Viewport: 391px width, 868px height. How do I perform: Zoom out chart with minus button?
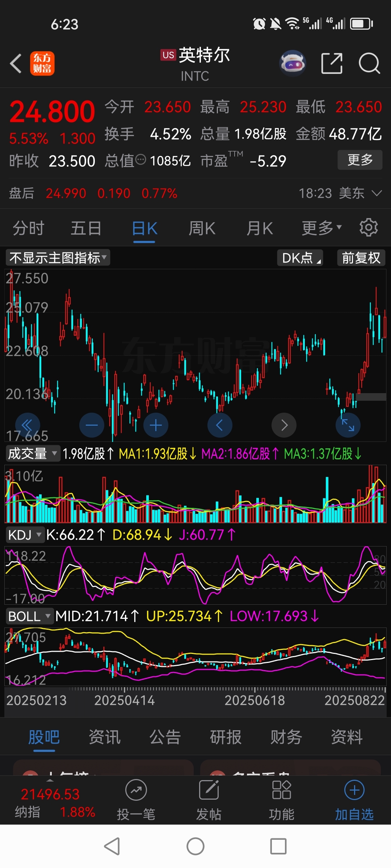pos(92,425)
